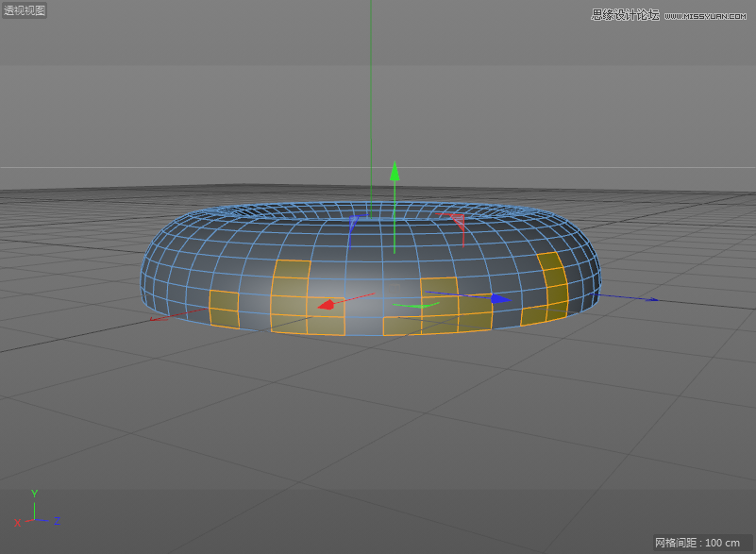Click the blue Z letter in the corner axis indicator

tap(58, 520)
